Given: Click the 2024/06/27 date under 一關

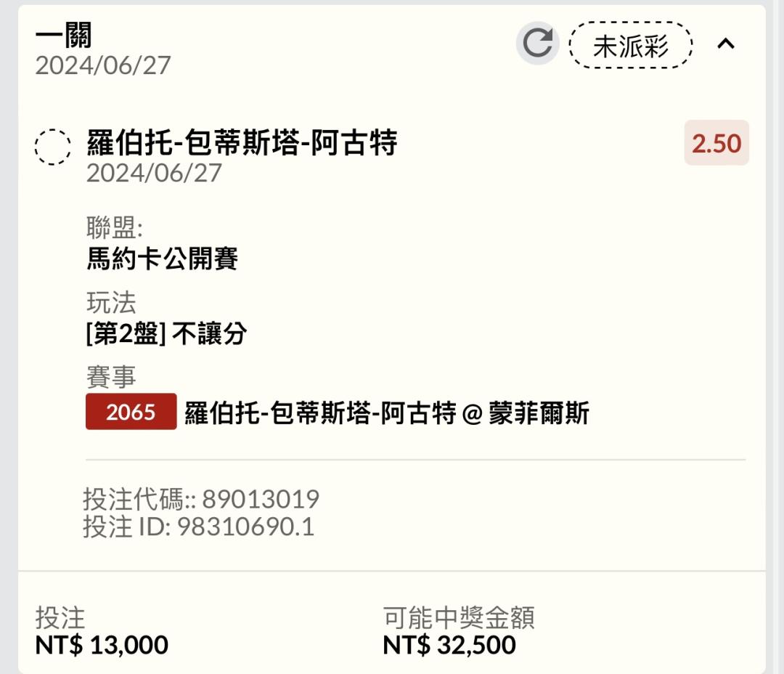Looking at the screenshot, I should tap(103, 65).
